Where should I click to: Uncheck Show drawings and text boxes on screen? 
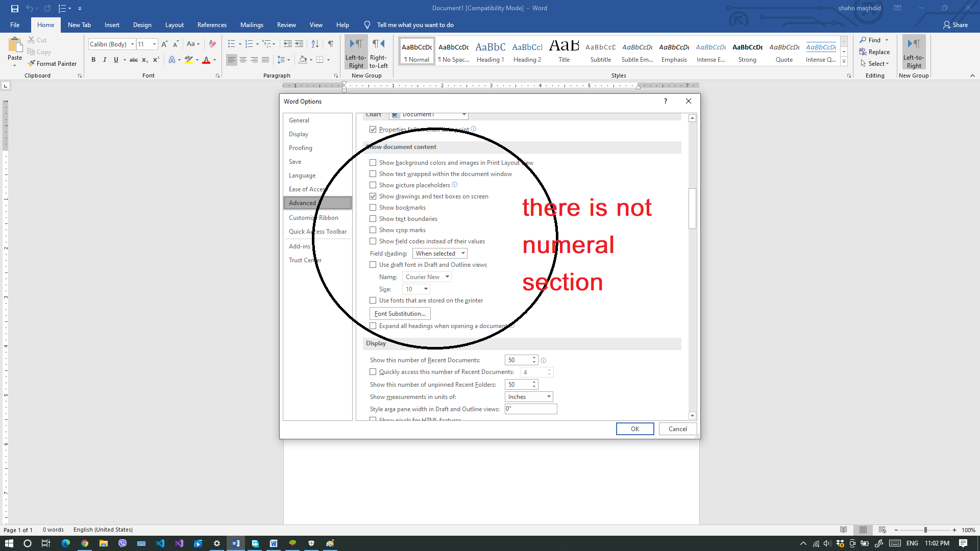tap(373, 196)
